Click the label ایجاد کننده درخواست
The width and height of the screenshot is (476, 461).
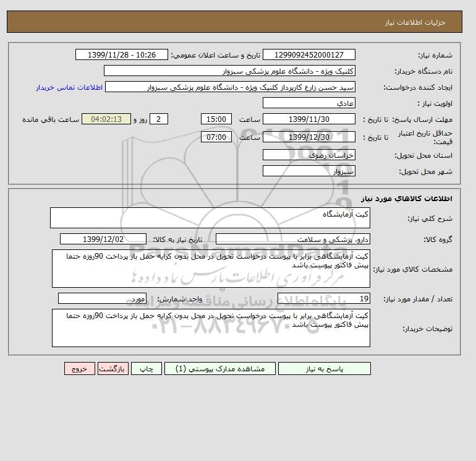click(x=418, y=87)
